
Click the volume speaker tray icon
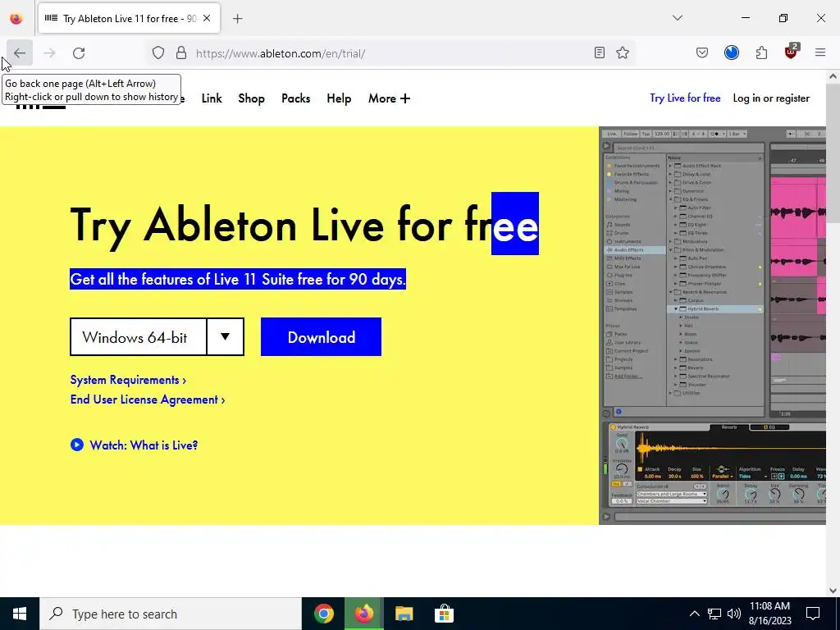click(x=734, y=614)
